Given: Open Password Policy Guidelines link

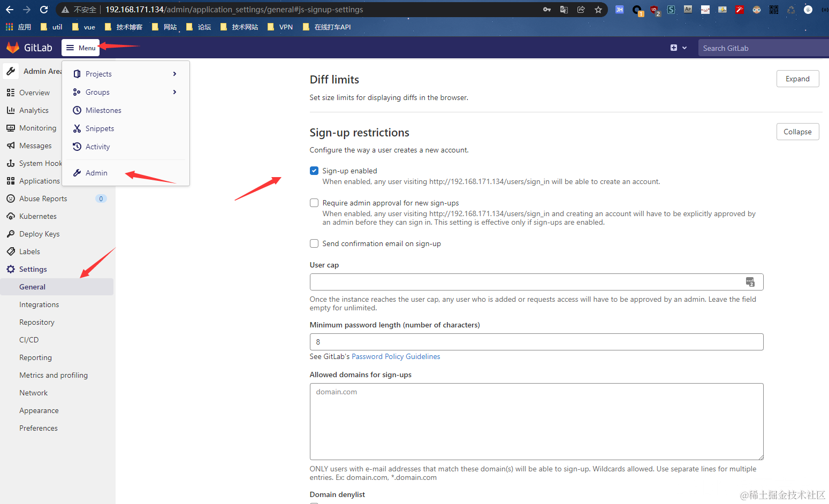Looking at the screenshot, I should click(x=396, y=356).
